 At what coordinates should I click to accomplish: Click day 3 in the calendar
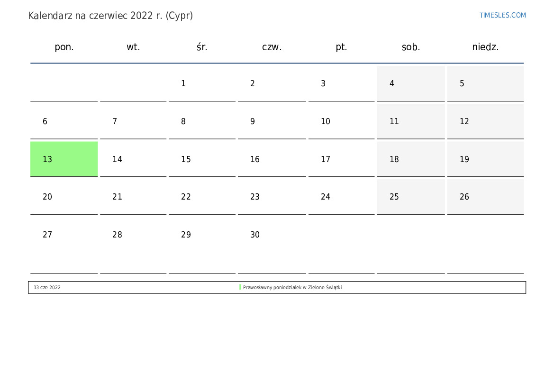pyautogui.click(x=341, y=83)
